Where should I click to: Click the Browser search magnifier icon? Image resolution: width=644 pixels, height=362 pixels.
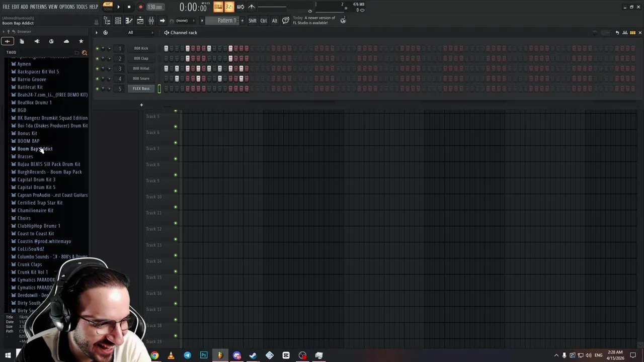[84, 52]
